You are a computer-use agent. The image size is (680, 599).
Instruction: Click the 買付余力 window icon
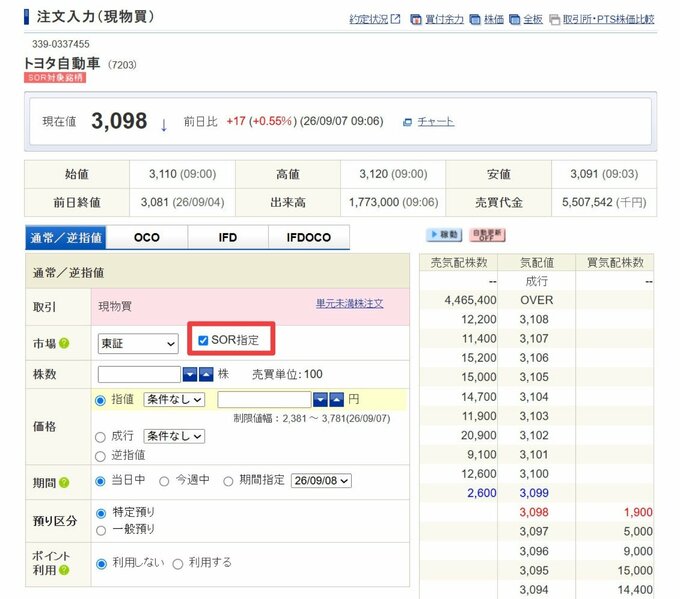415,20
